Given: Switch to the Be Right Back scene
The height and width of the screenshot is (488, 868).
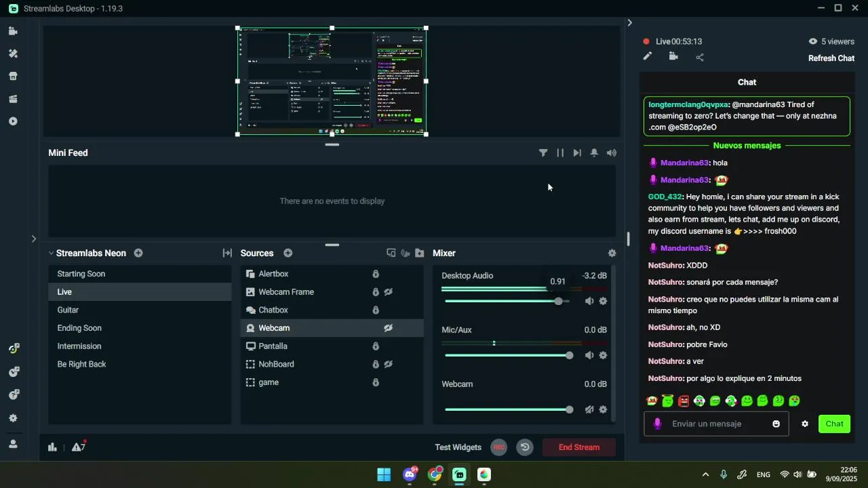Looking at the screenshot, I should point(140,365).
